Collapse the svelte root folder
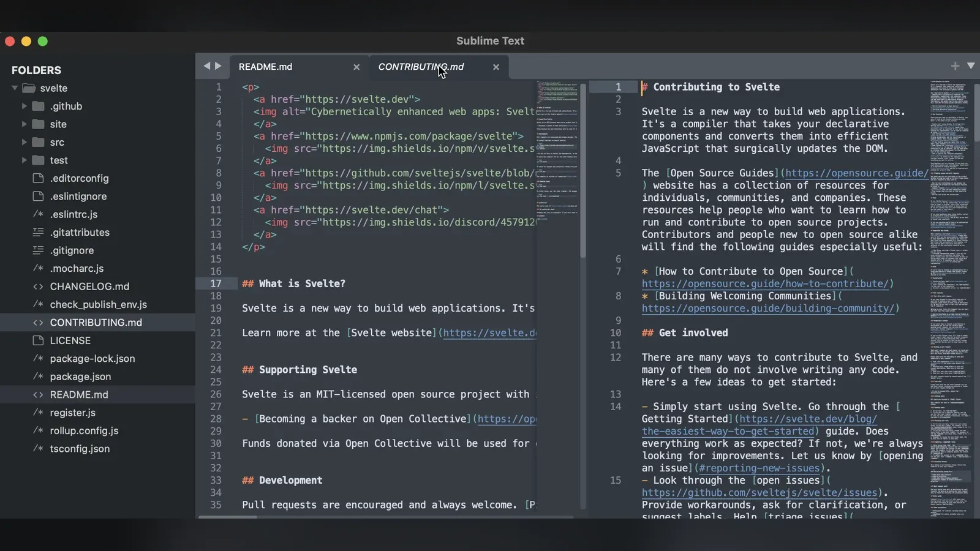980x551 pixels. coord(15,88)
